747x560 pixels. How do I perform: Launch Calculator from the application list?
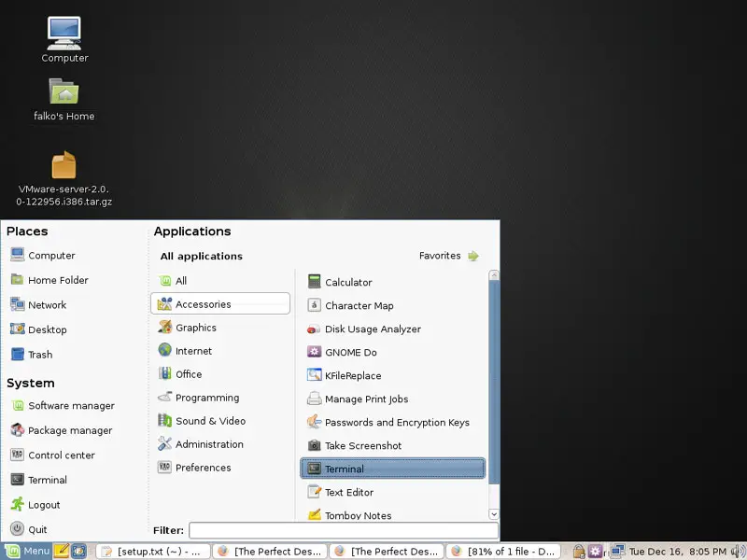tap(393, 282)
